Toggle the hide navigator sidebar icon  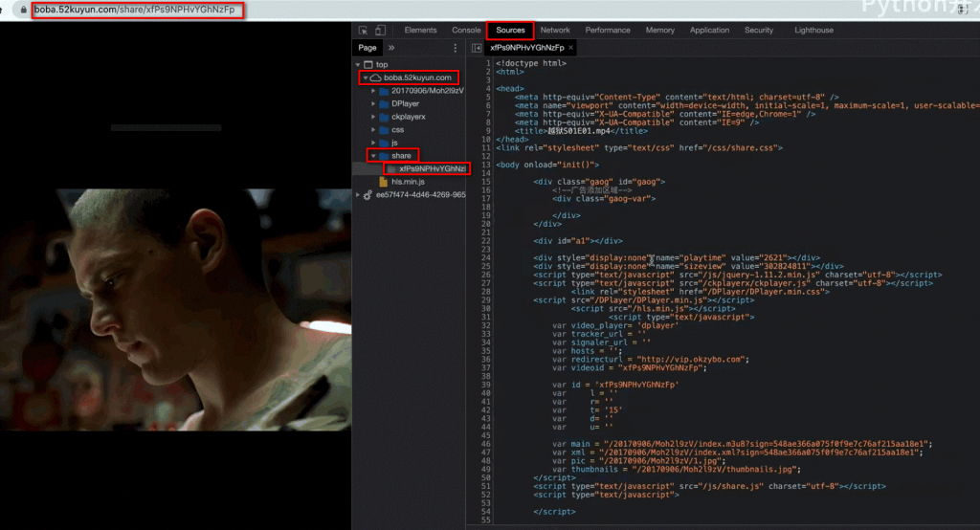(x=477, y=48)
